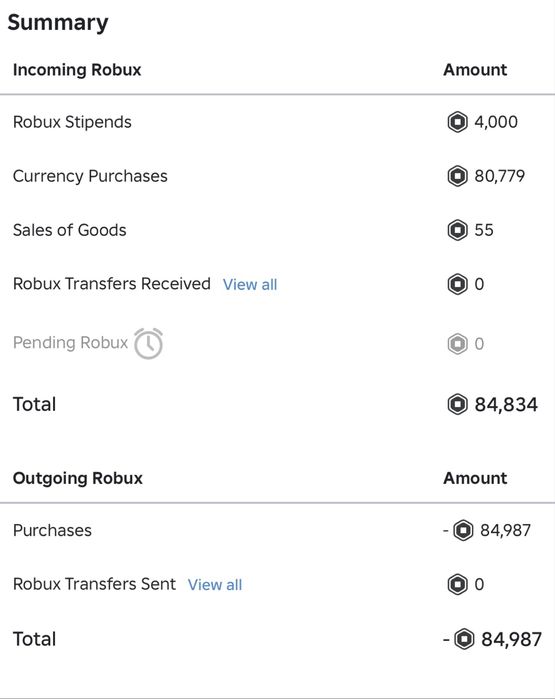Click Robux icon beside incoming total 84,834
555x699 pixels.
457,404
